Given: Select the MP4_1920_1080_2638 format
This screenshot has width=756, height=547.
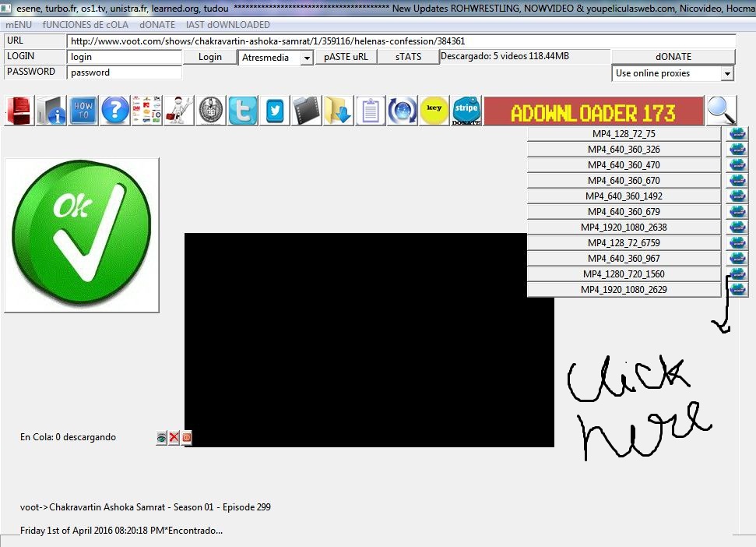Looking at the screenshot, I should [624, 227].
